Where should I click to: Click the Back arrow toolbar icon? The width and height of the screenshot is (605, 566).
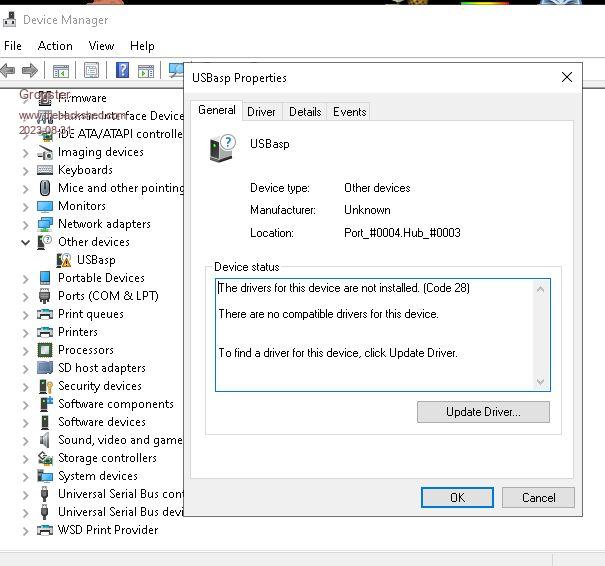pos(9,71)
